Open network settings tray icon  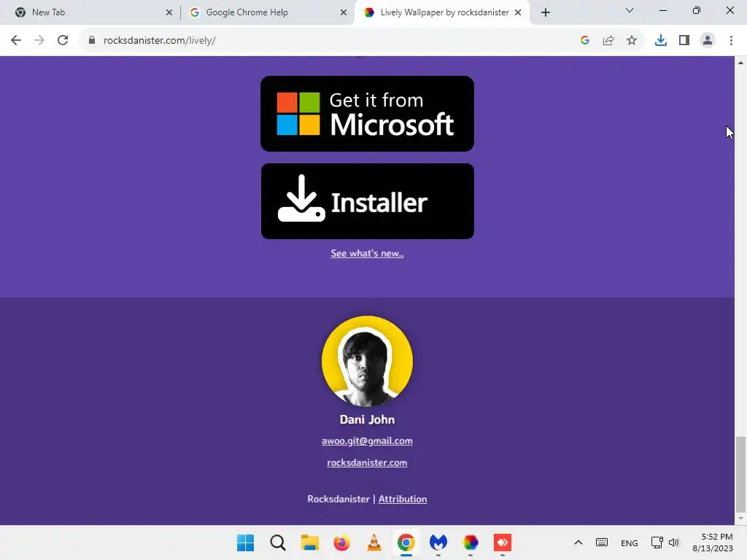point(657,542)
